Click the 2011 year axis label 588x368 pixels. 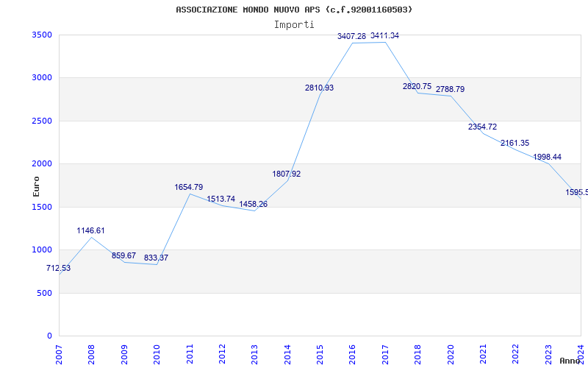(190, 355)
